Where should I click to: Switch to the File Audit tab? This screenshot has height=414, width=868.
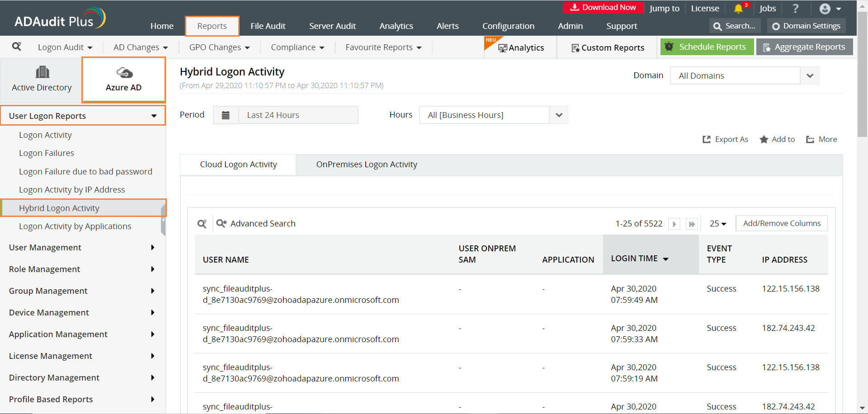click(x=268, y=26)
